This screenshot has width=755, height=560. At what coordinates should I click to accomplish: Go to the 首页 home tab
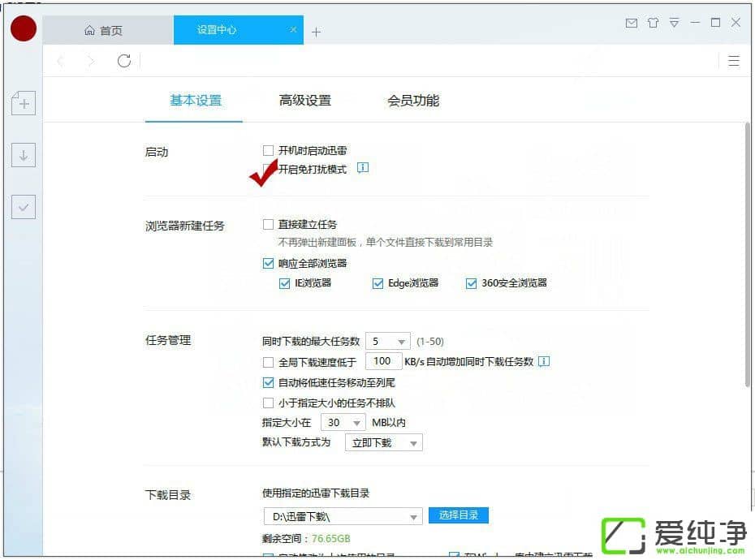coord(104,31)
